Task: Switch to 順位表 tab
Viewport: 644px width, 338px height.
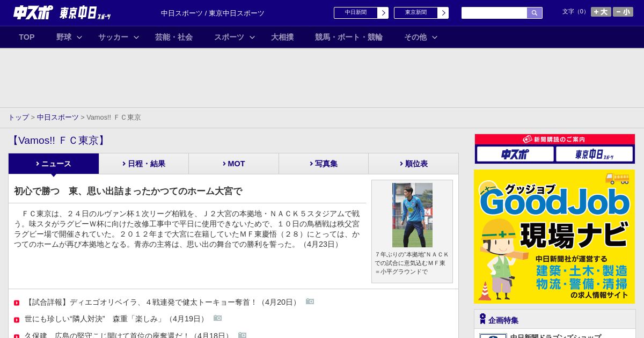Action: click(413, 164)
